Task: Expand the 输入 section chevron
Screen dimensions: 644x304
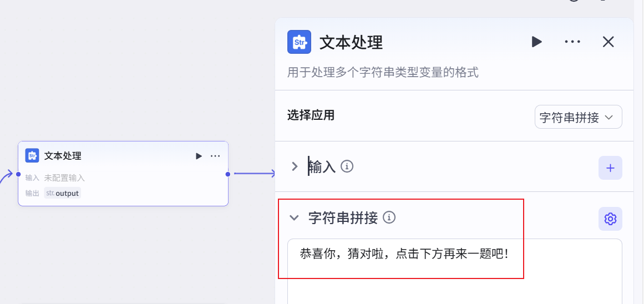Action: [295, 166]
